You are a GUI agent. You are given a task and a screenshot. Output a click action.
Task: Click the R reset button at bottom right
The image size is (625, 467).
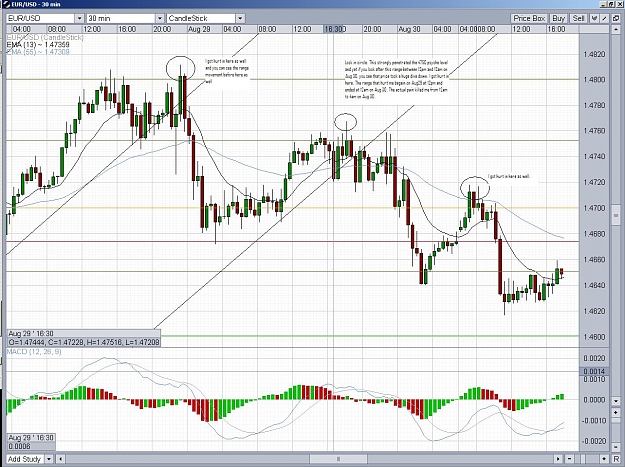616,459
